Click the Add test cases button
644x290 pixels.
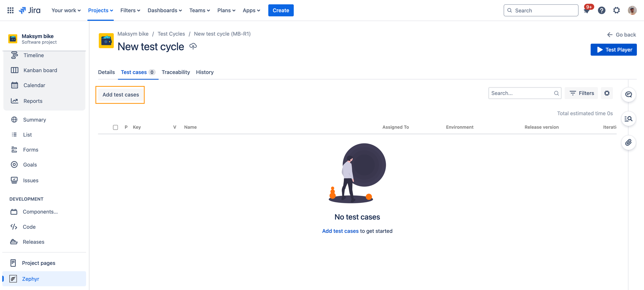121,95
